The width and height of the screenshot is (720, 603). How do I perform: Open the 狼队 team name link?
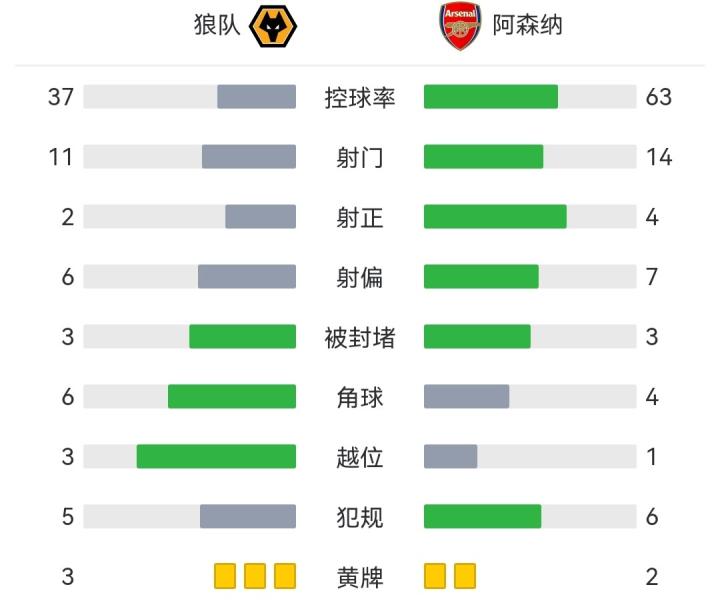click(217, 26)
